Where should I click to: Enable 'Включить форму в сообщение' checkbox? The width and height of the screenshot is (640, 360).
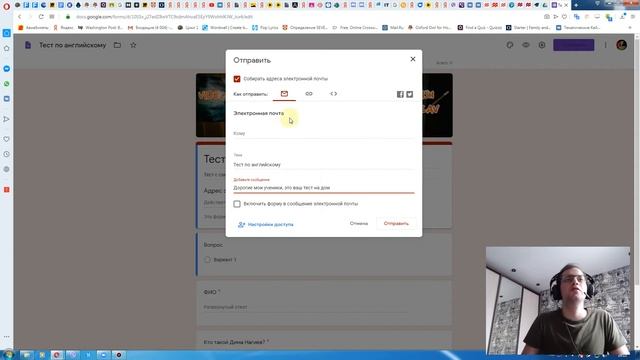click(237, 204)
